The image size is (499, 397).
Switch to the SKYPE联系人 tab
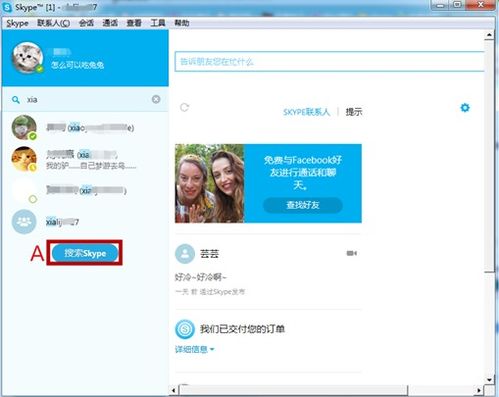click(x=306, y=112)
